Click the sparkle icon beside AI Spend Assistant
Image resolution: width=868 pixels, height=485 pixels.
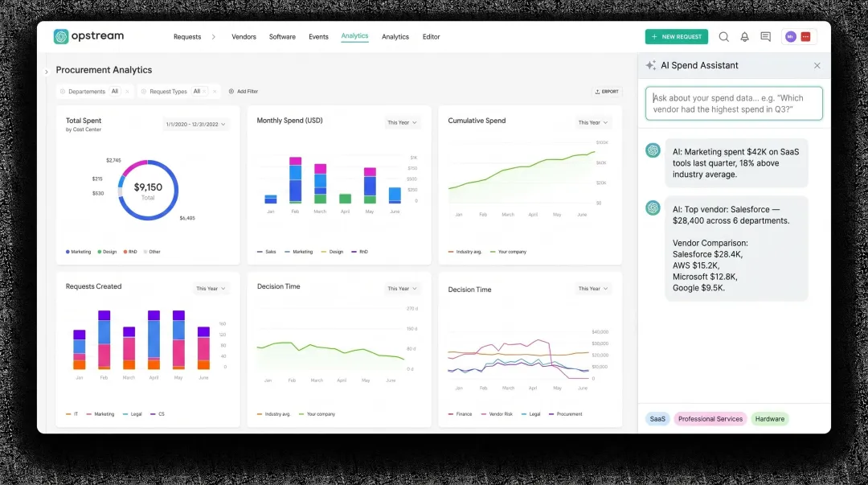[x=651, y=65]
